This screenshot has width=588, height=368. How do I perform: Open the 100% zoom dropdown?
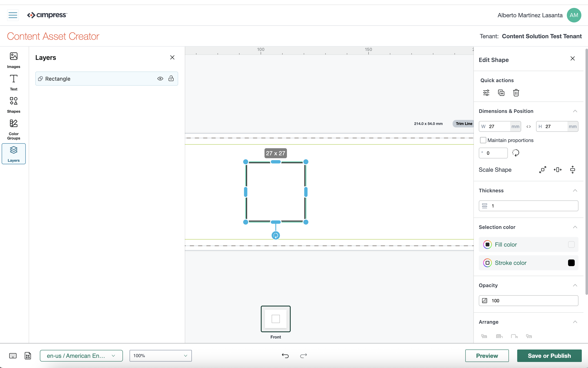(160, 356)
